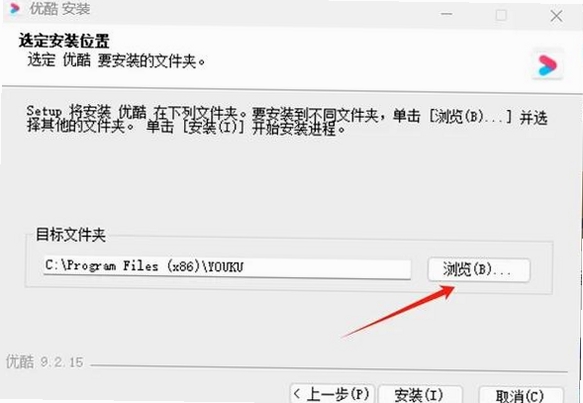Click the Youku icon in title bar
The width and height of the screenshot is (583, 403).
coord(15,8)
